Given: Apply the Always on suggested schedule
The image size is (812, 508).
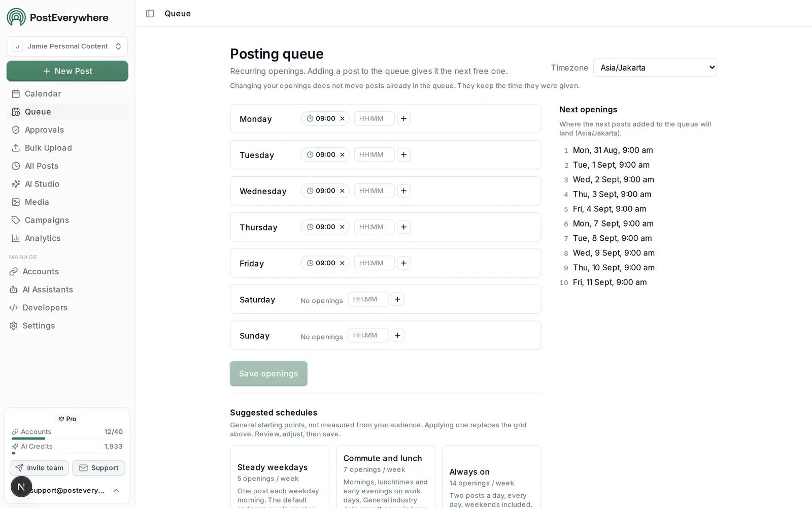Looking at the screenshot, I should [491, 477].
